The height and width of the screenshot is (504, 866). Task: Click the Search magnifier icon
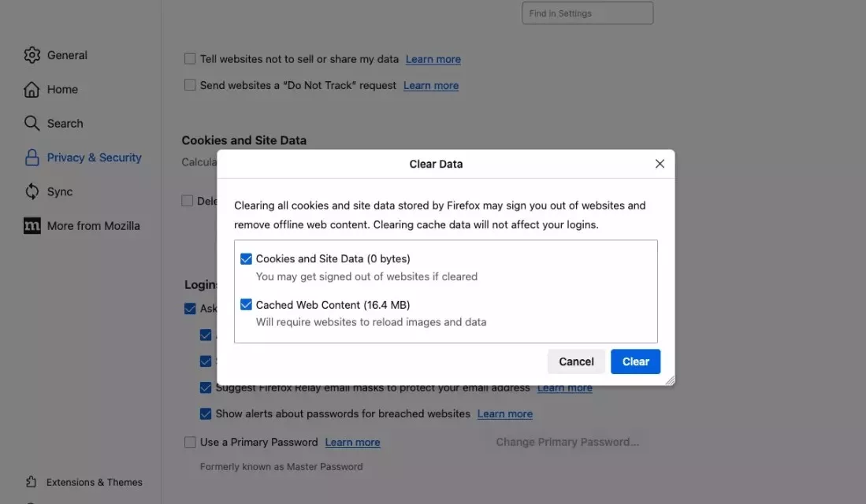pyautogui.click(x=32, y=124)
